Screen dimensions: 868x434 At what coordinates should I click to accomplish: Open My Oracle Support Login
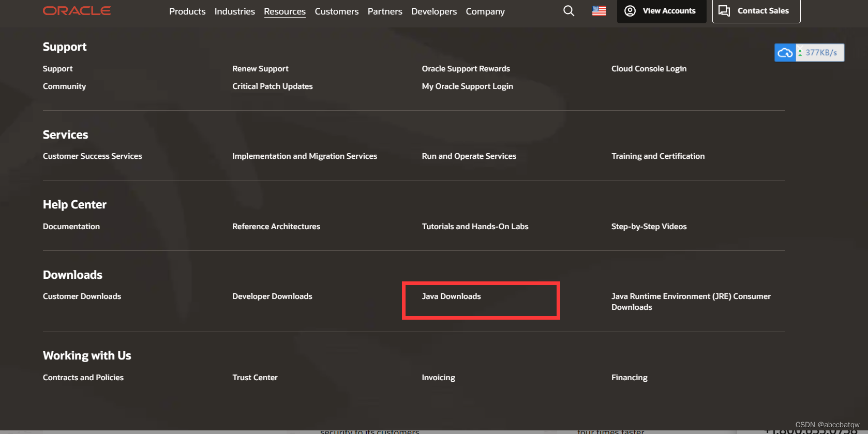pyautogui.click(x=468, y=86)
